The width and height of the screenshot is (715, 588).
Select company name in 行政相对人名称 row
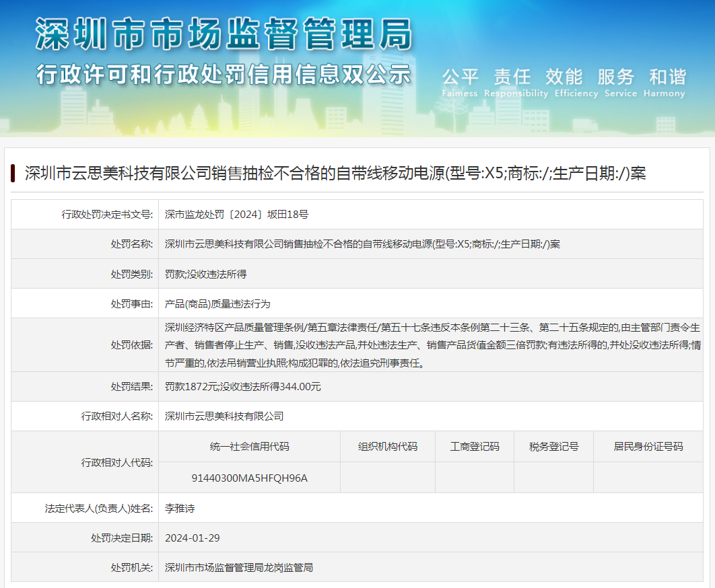click(x=224, y=416)
